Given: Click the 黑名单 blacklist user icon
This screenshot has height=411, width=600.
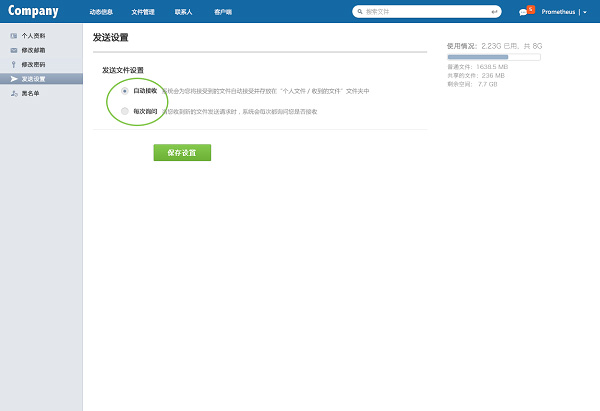Looking at the screenshot, I should (13, 92).
